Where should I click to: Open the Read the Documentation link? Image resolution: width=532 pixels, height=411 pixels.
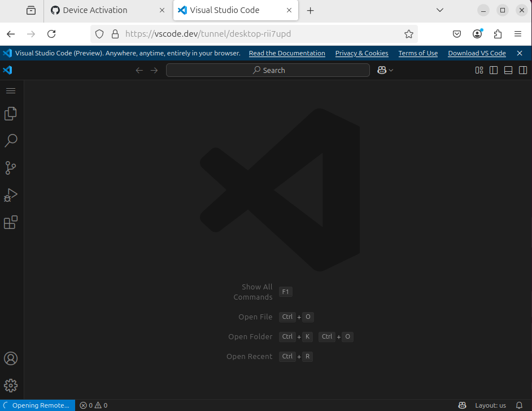coord(287,53)
